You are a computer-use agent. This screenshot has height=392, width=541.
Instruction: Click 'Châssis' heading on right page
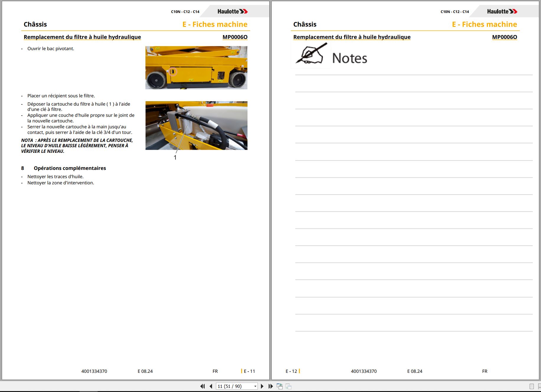(x=305, y=24)
